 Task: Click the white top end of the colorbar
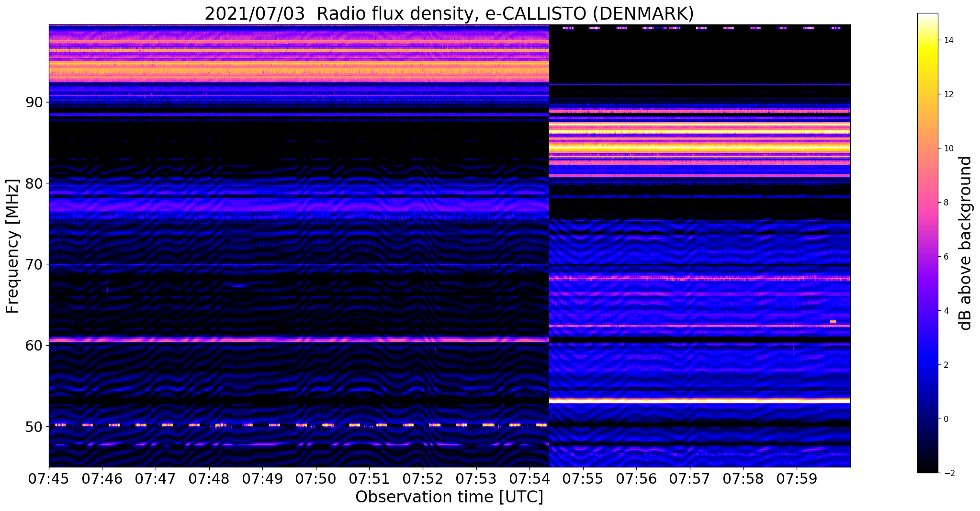pyautogui.click(x=927, y=16)
